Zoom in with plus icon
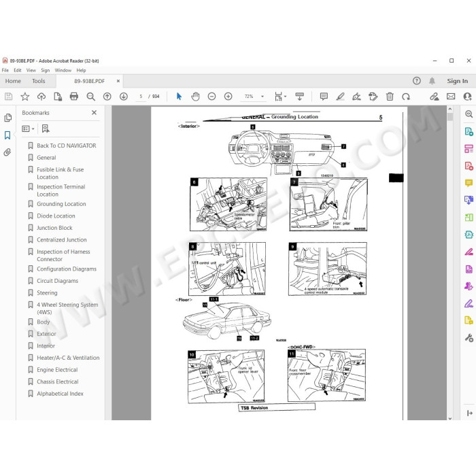476x476 pixels. (x=228, y=97)
